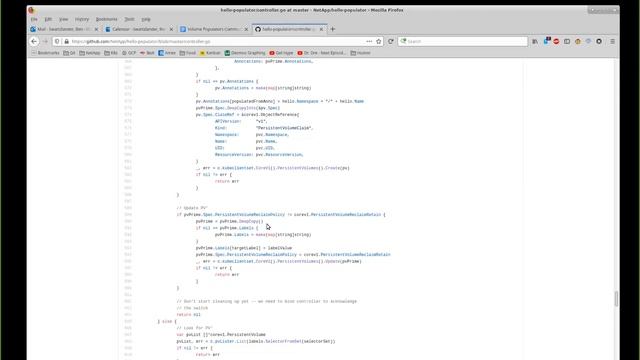Click the black circular extension icon

[x=599, y=41]
